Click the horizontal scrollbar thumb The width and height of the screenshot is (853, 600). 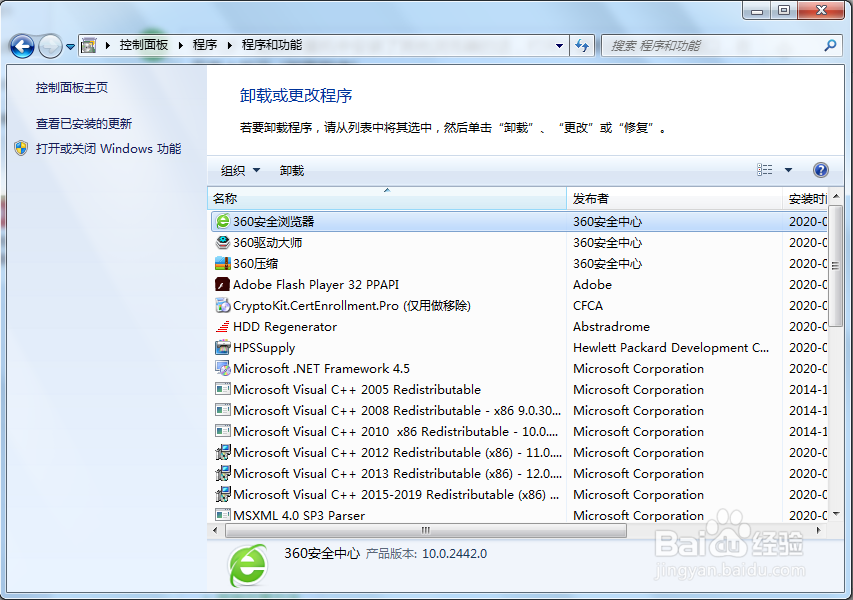pyautogui.click(x=426, y=530)
